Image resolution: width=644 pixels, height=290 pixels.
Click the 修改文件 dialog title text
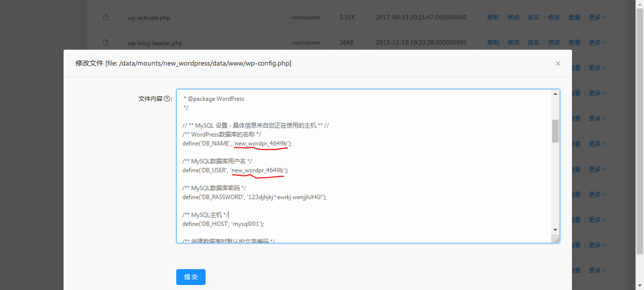(183, 64)
